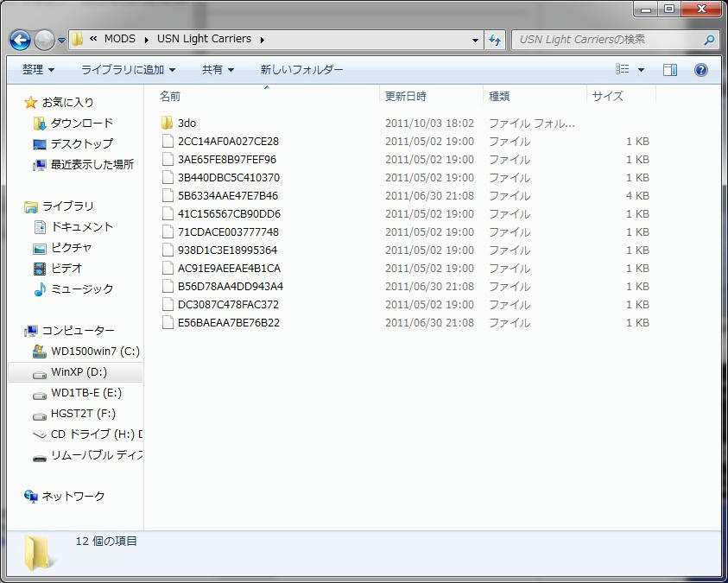Show hidden path levels with the « chevron

(93, 39)
